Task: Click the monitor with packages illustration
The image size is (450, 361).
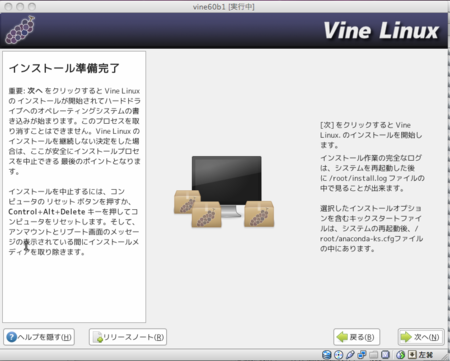Action: (224, 192)
